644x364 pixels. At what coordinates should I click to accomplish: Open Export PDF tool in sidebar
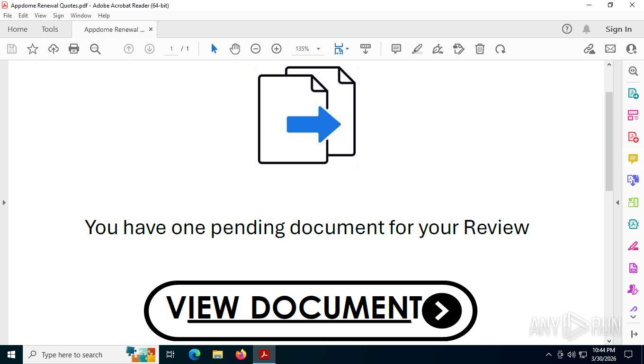point(633,93)
